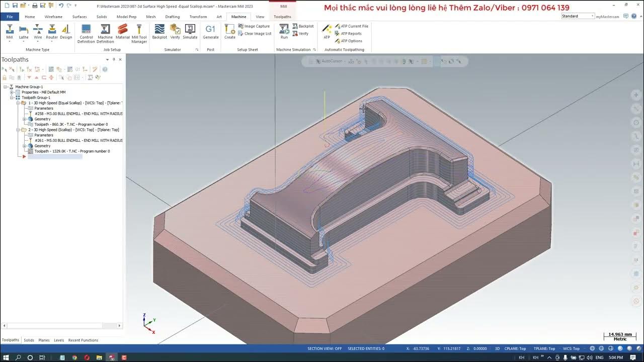644x362 pixels.
Task: Open Toolpaths panel options dropdown arrow
Action: 107,59
